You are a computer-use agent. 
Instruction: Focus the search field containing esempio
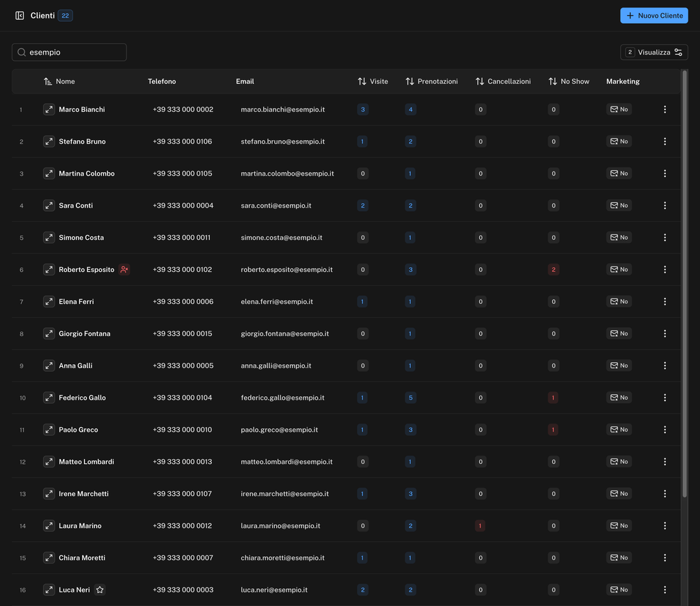(69, 52)
